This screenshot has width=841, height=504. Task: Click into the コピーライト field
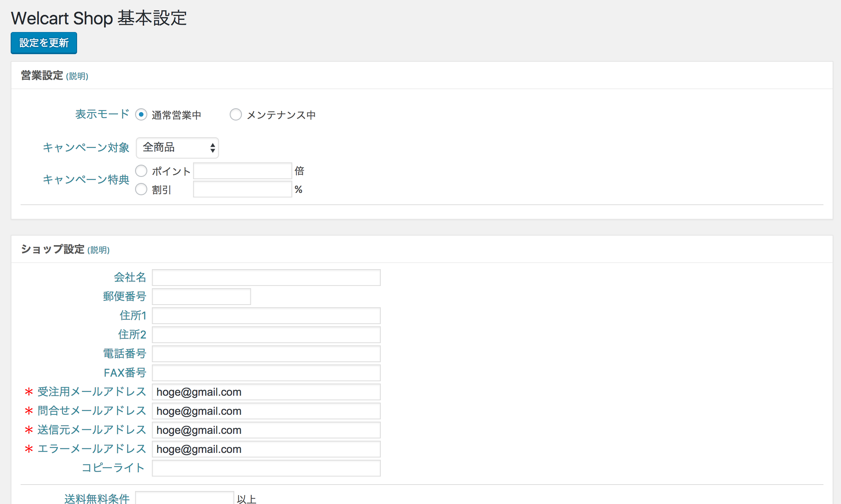click(x=266, y=468)
